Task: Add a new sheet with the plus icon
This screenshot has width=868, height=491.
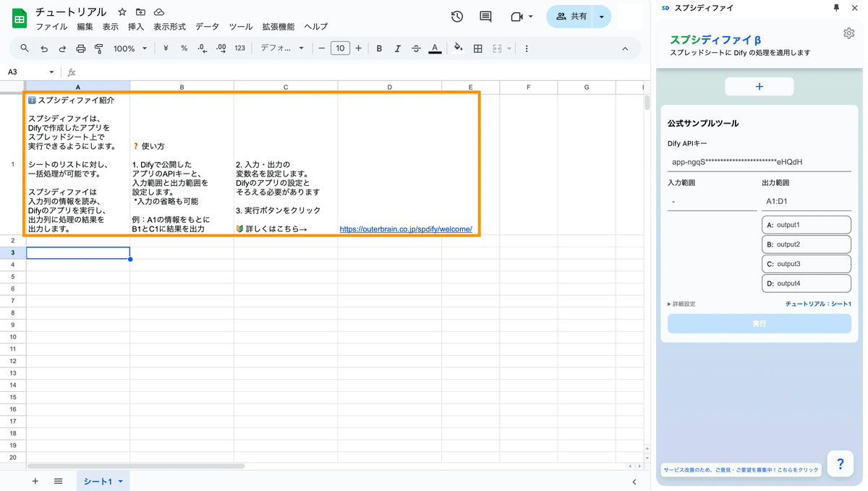Action: [35, 481]
